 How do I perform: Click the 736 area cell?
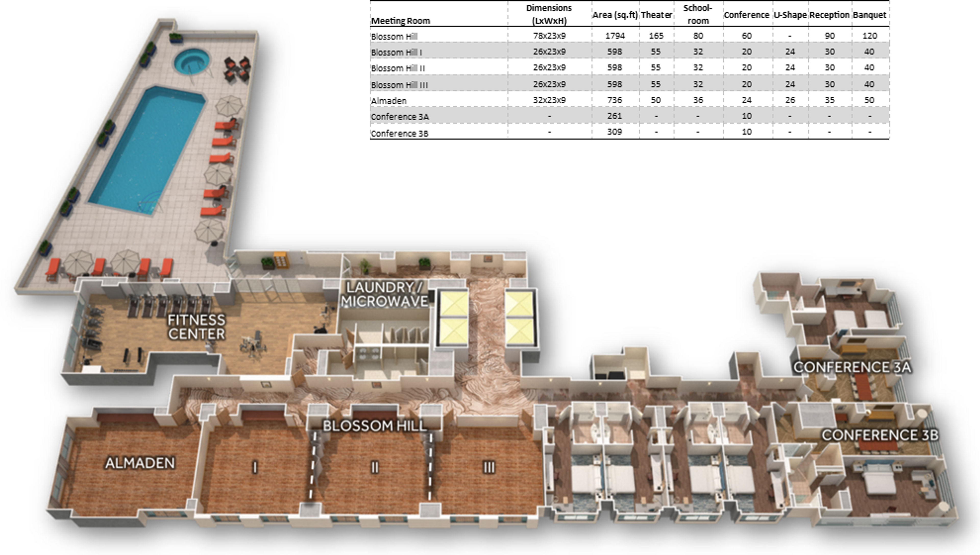pos(615,100)
